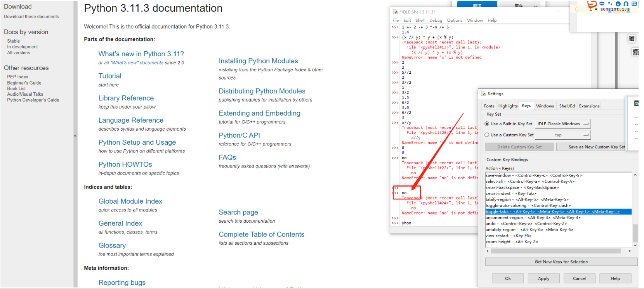644x289 pixels.
Task: Open the Edit menu in IDLE Shell
Action: [407, 20]
